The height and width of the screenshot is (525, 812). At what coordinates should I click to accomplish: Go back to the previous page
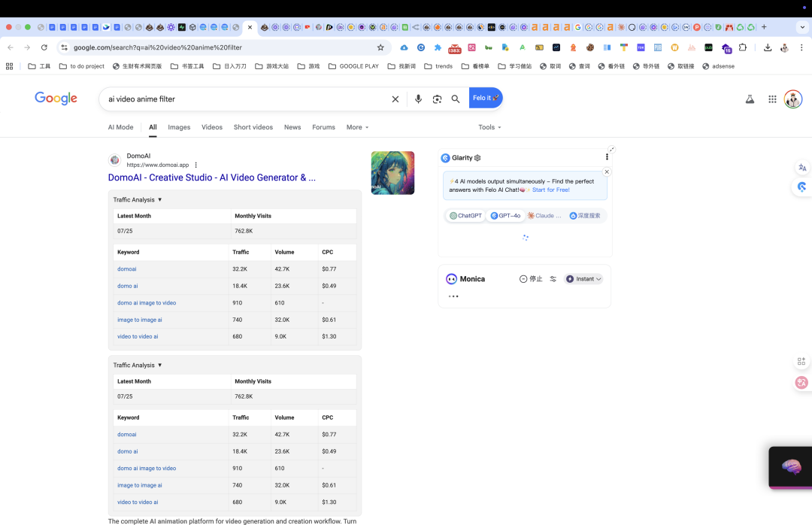(11, 47)
